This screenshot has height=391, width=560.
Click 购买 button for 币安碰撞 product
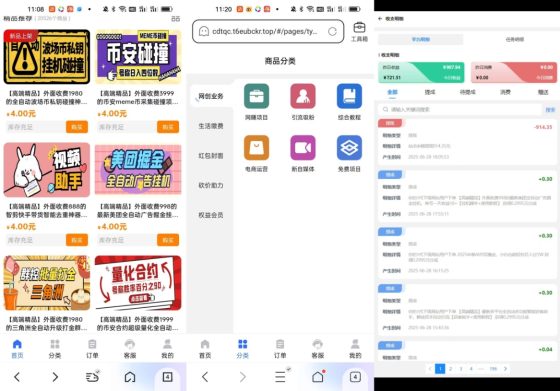tap(168, 127)
